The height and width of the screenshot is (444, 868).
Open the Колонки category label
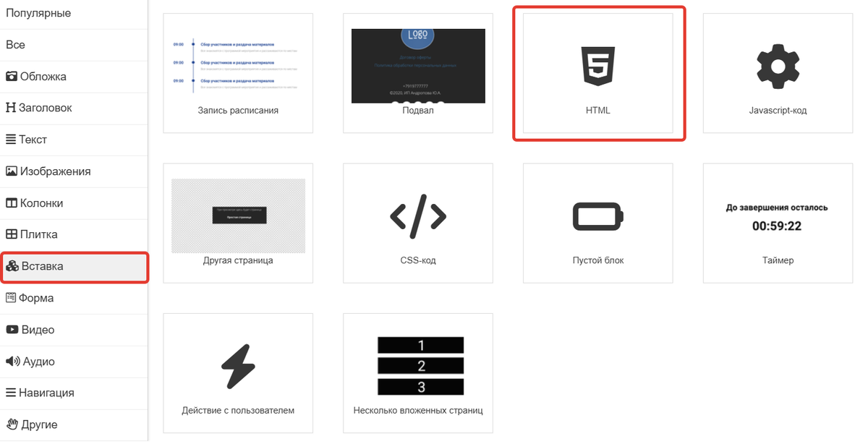[42, 203]
